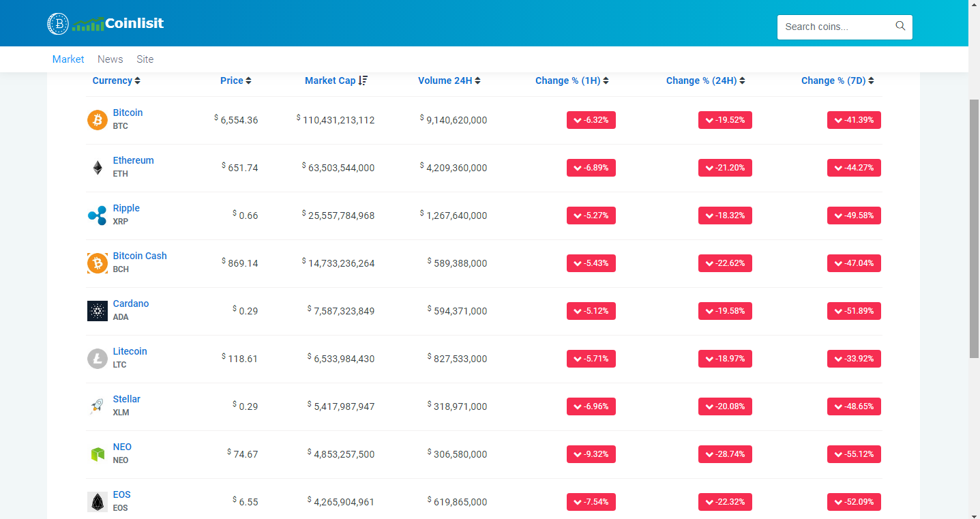Sort table by Volume 24H
This screenshot has width=980, height=519.
pyautogui.click(x=449, y=80)
